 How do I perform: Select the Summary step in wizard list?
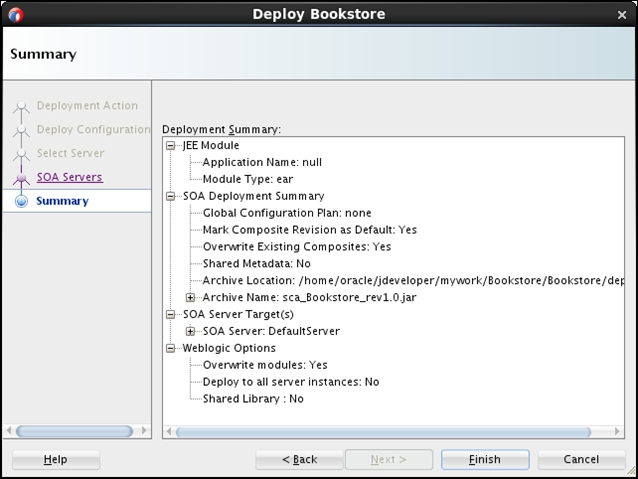[77, 201]
